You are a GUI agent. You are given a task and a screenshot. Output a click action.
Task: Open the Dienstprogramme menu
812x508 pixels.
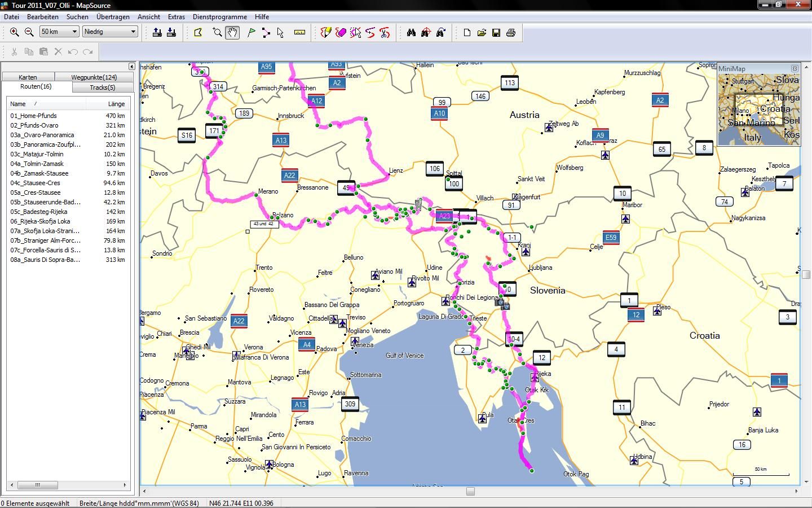tap(219, 17)
